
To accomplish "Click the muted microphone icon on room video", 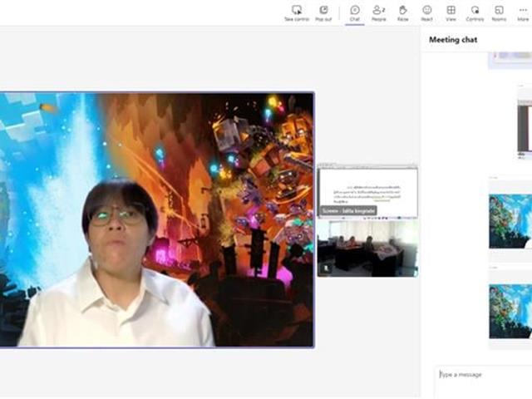I will pyautogui.click(x=326, y=268).
